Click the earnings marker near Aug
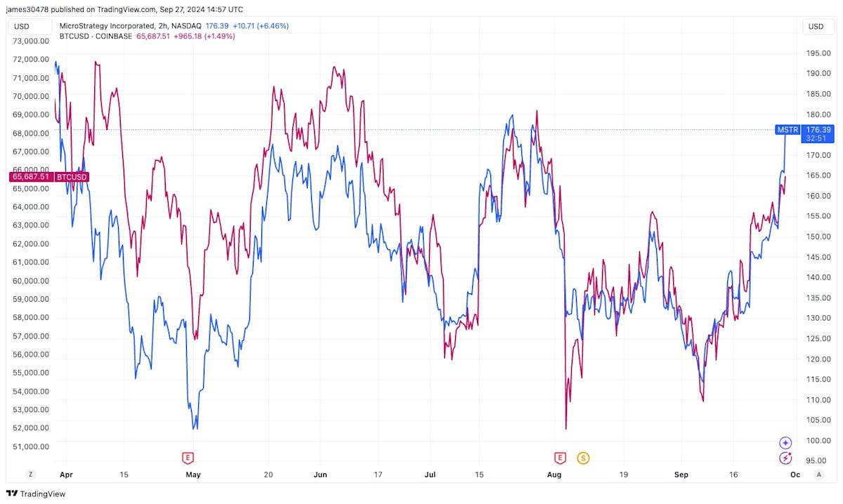Screen dimensions: 843x504 tap(560, 458)
